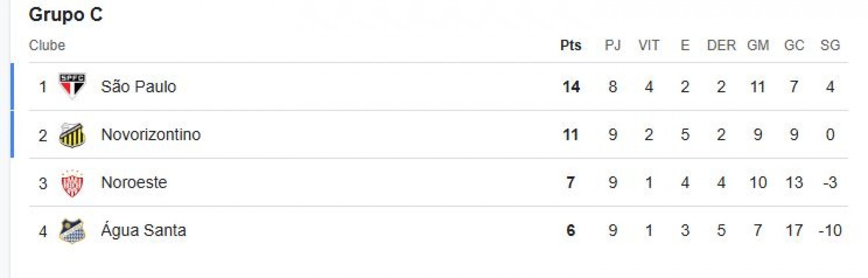The height and width of the screenshot is (278, 868).
Task: Open the São Paulo team link
Action: tap(138, 86)
